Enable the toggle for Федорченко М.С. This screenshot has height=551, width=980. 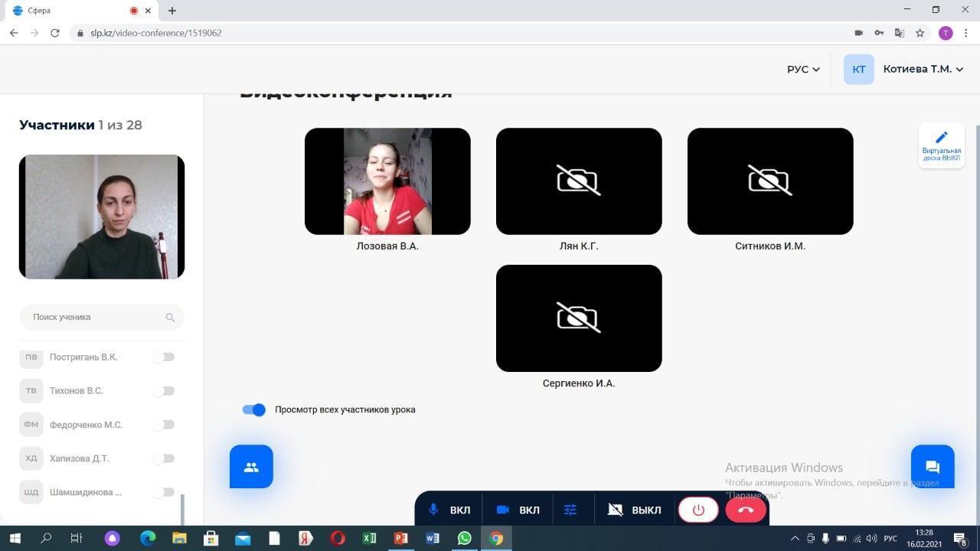click(163, 425)
